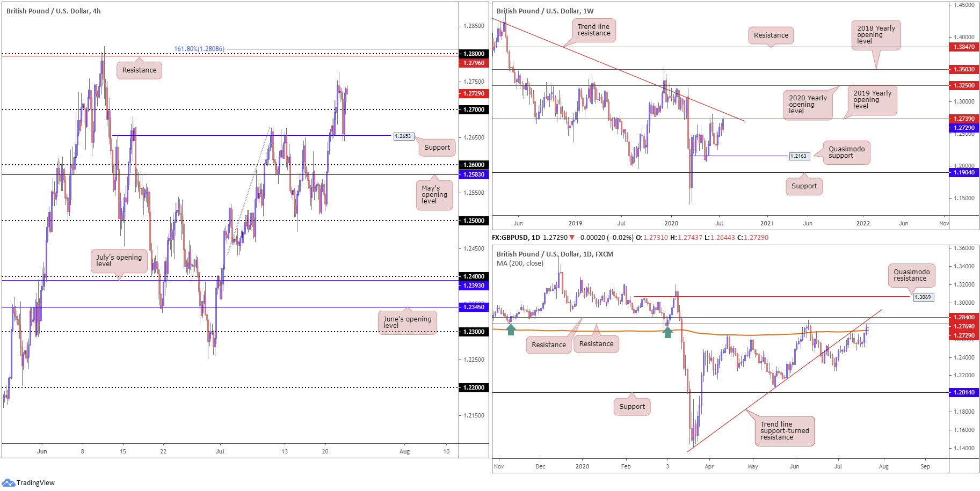Click the red 1.32500 price tag
The width and height of the screenshot is (980, 491).
(x=963, y=85)
